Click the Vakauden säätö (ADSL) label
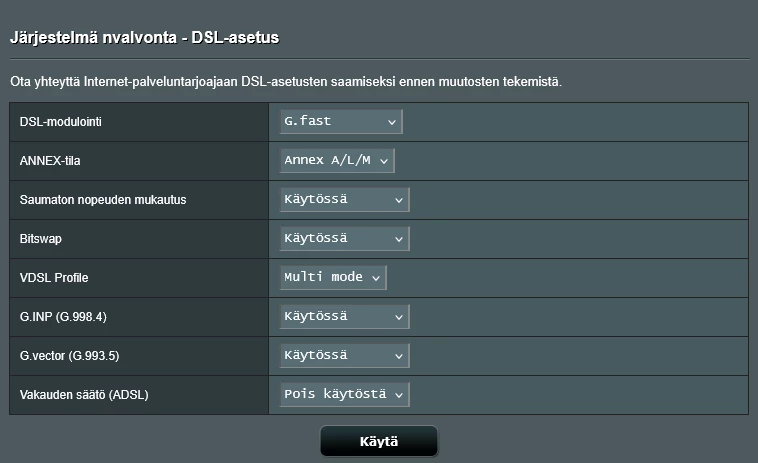 click(x=84, y=394)
